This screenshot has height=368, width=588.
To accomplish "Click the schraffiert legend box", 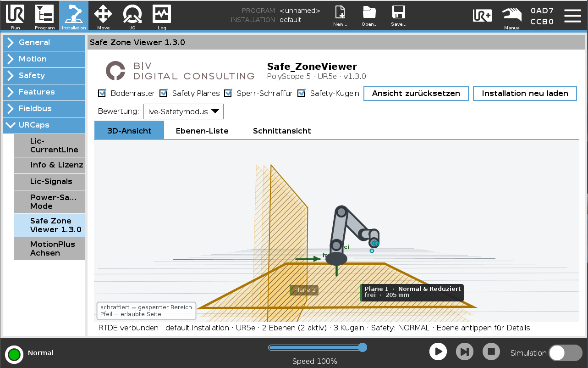I will [x=146, y=311].
